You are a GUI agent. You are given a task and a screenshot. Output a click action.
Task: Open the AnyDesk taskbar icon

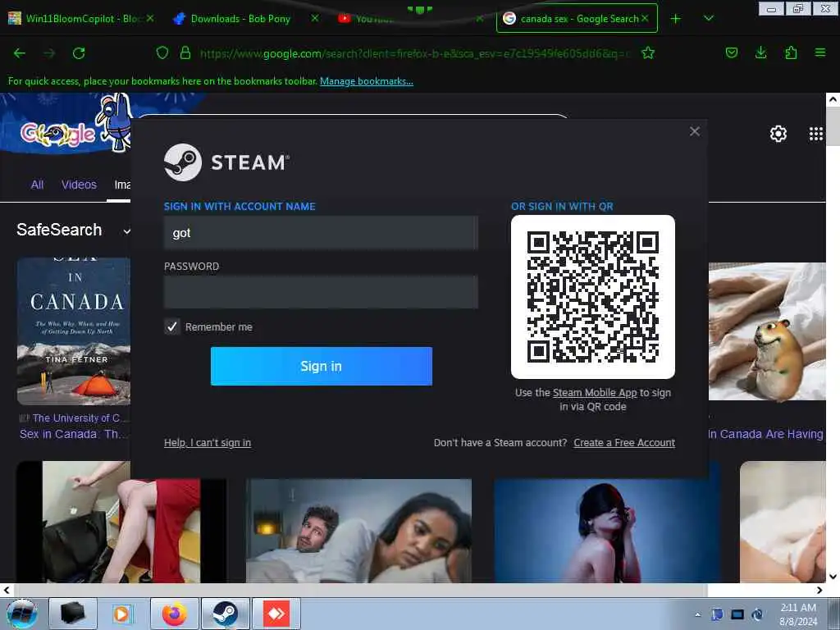(276, 614)
